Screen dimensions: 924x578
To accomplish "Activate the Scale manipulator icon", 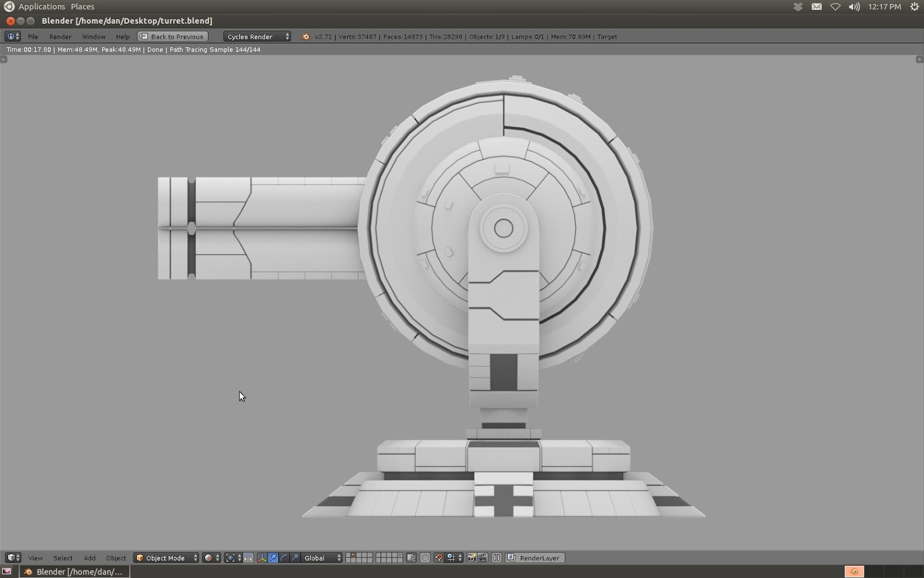I will [x=295, y=558].
